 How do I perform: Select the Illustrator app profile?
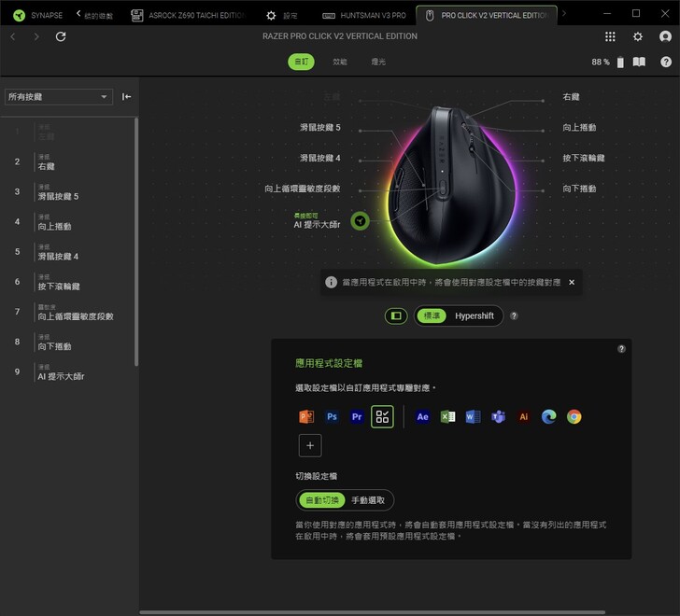523,416
